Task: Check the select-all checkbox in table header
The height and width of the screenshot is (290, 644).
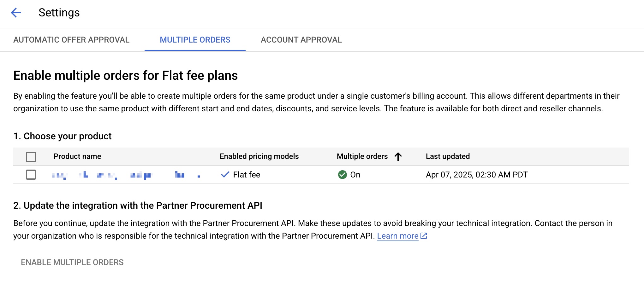Action: [x=31, y=156]
